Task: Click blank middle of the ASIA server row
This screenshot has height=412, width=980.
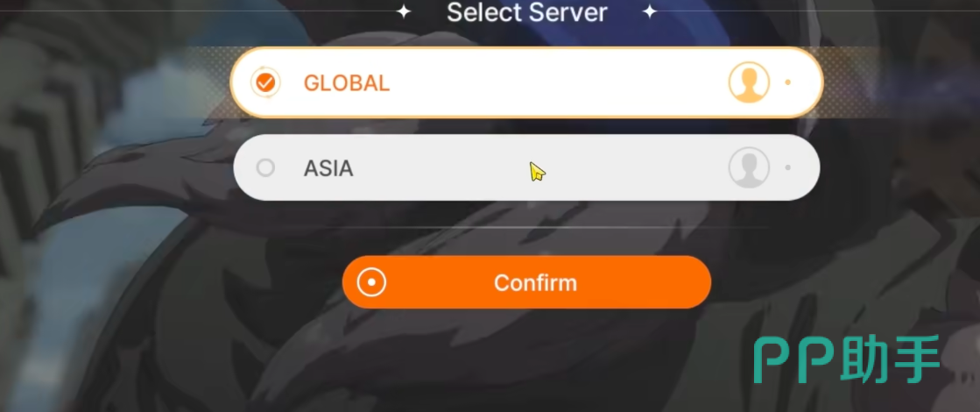Action: pos(527,167)
